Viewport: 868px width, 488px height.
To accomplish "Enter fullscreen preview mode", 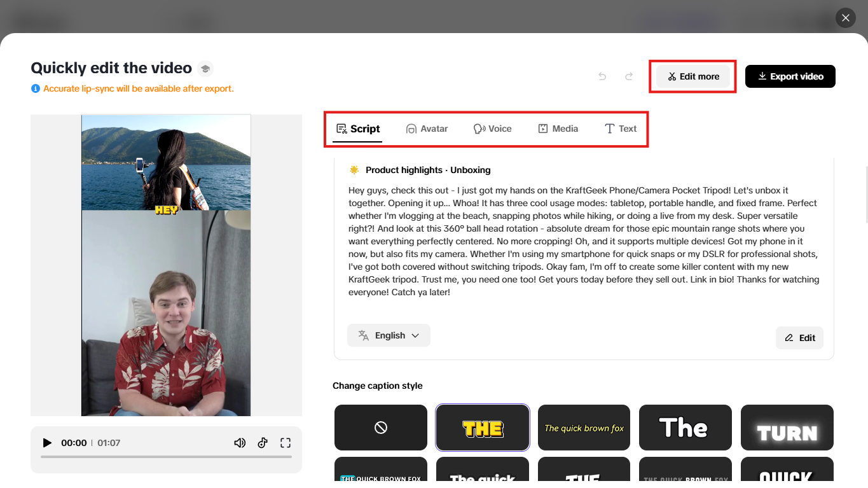I will point(286,443).
